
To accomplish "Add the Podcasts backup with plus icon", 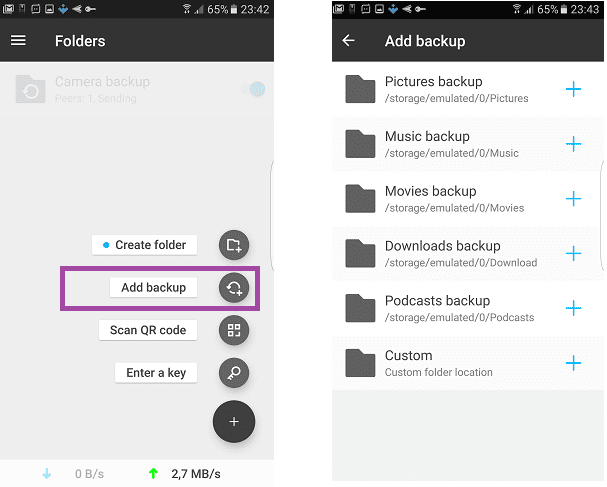I will [x=573, y=308].
